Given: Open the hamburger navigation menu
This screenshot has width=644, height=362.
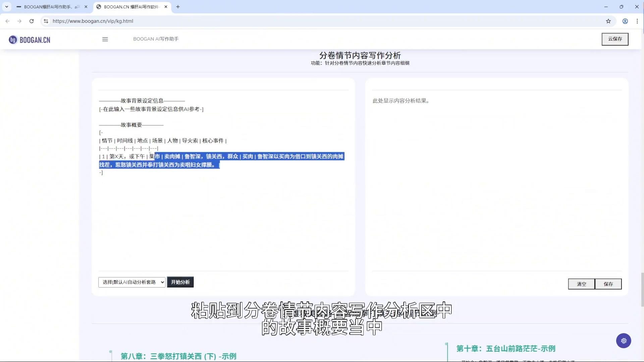Looking at the screenshot, I should pyautogui.click(x=105, y=39).
